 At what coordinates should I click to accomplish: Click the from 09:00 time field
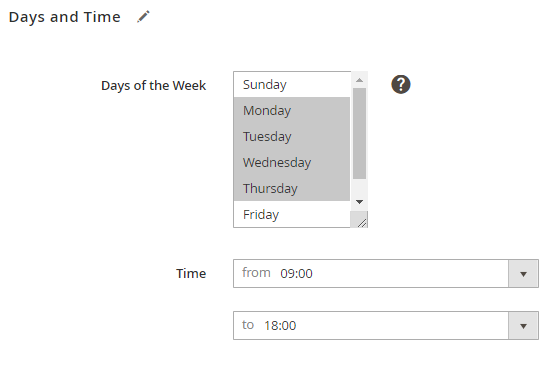click(x=371, y=274)
